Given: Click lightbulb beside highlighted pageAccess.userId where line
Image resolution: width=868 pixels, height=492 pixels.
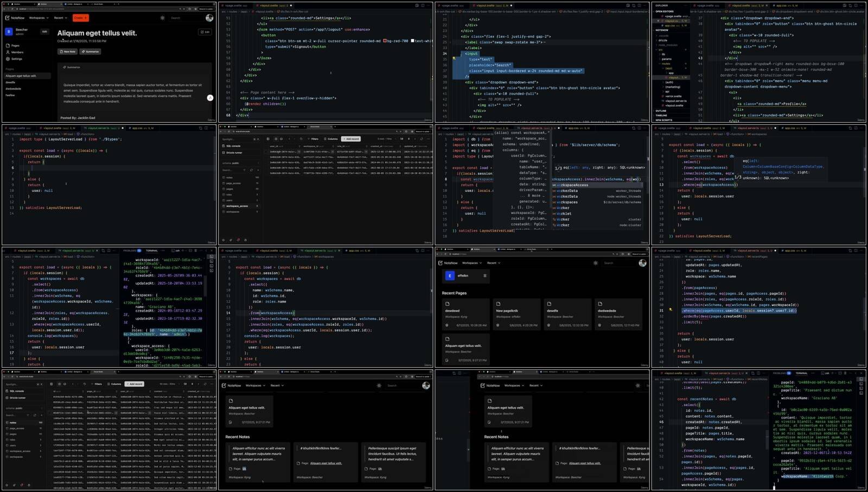Looking at the screenshot, I should (671, 310).
